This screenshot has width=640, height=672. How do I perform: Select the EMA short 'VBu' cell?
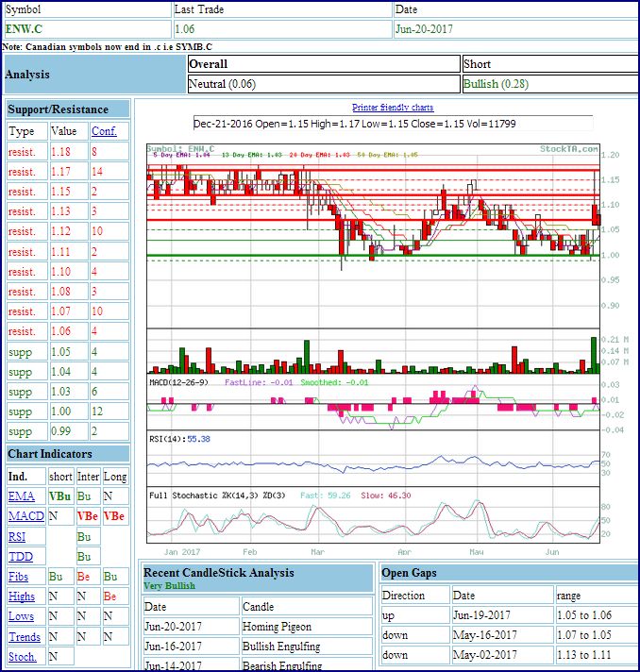coord(59,496)
